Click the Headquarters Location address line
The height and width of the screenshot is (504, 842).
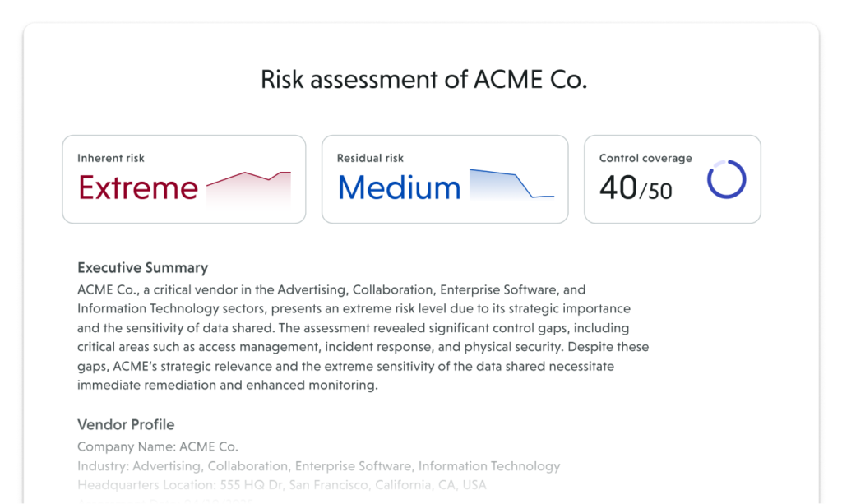pos(282,485)
